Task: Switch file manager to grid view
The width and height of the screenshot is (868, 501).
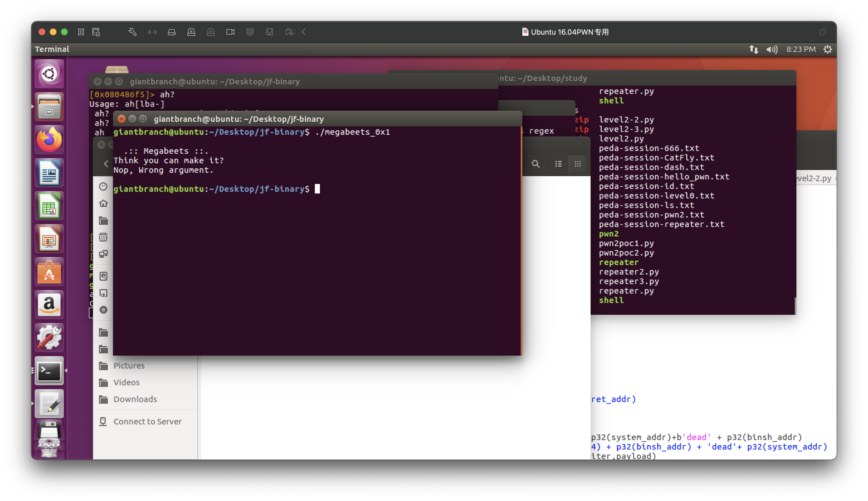Action: pyautogui.click(x=577, y=164)
